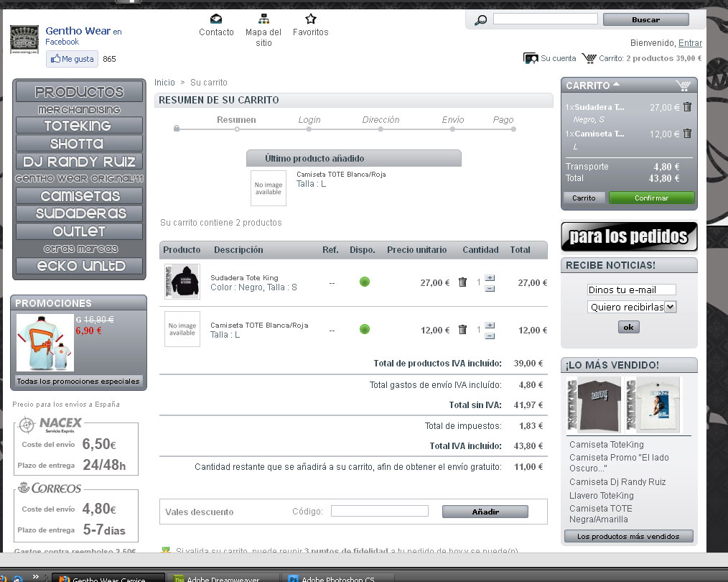The height and width of the screenshot is (582, 728).
Task: Click the Código voucher input field
Action: coord(379,511)
